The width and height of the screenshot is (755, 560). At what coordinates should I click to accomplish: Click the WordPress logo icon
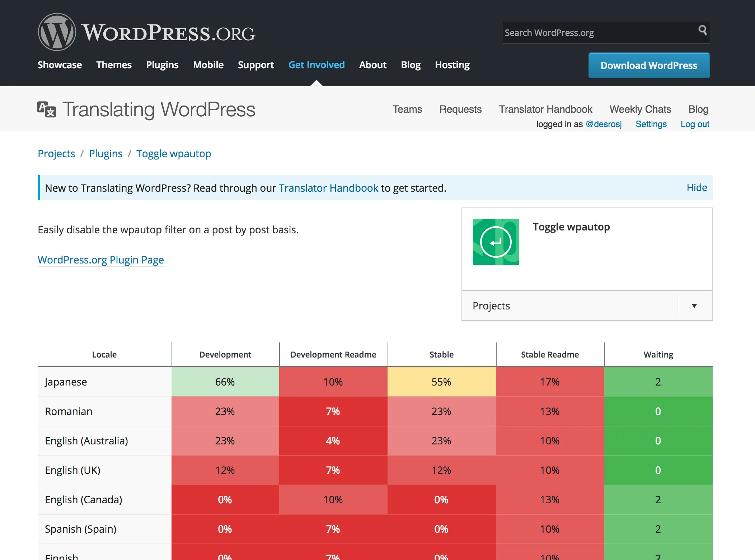[57, 32]
